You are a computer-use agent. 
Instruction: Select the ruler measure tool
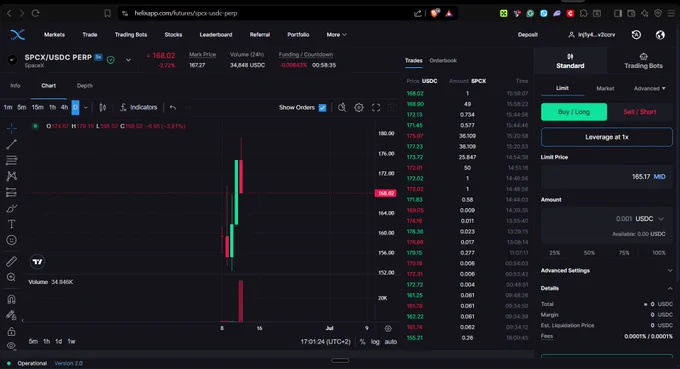tap(11, 261)
